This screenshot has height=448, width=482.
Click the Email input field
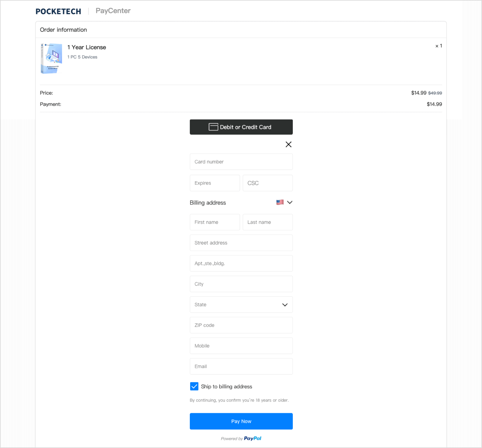point(241,366)
